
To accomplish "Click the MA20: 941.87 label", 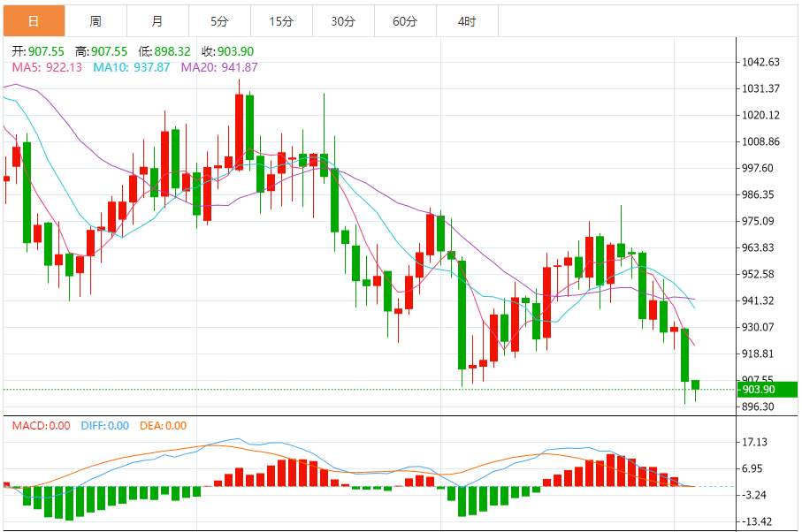I will point(219,67).
